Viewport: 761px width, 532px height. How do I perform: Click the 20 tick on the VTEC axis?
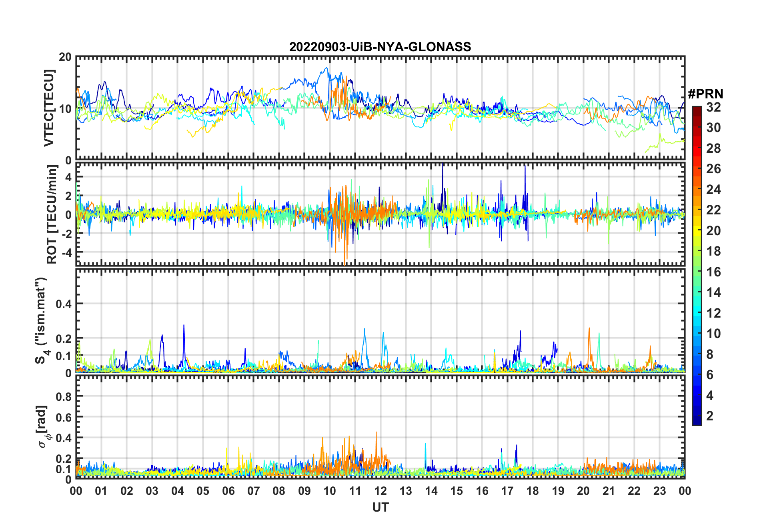point(65,57)
